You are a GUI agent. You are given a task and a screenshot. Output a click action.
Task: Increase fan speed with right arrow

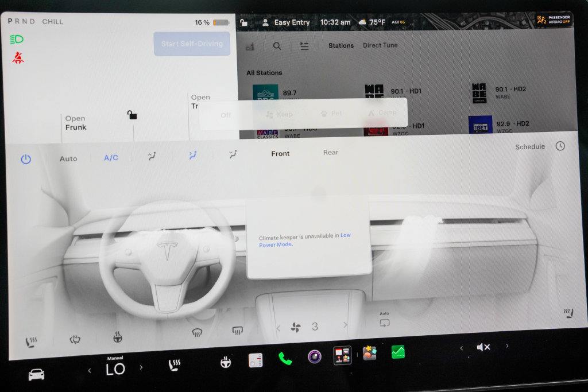point(345,325)
